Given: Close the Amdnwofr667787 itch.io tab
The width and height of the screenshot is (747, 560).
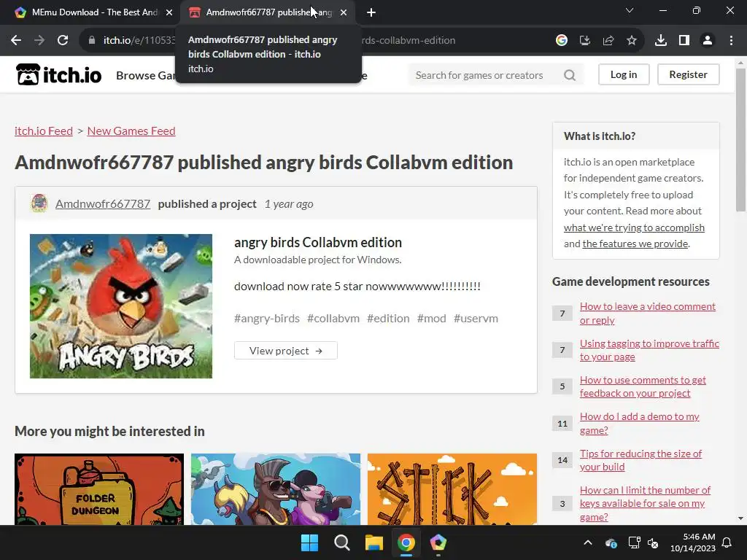Looking at the screenshot, I should [x=344, y=12].
